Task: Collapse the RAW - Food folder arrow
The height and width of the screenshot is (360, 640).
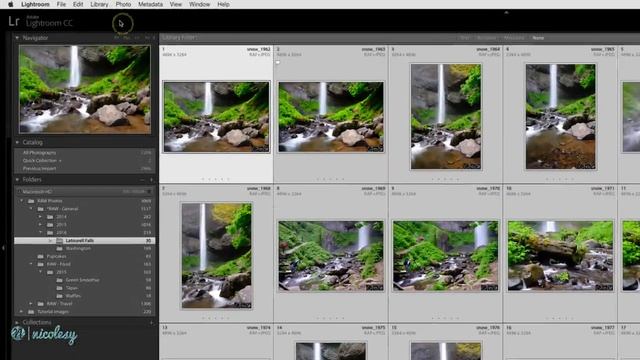Action: (31, 264)
